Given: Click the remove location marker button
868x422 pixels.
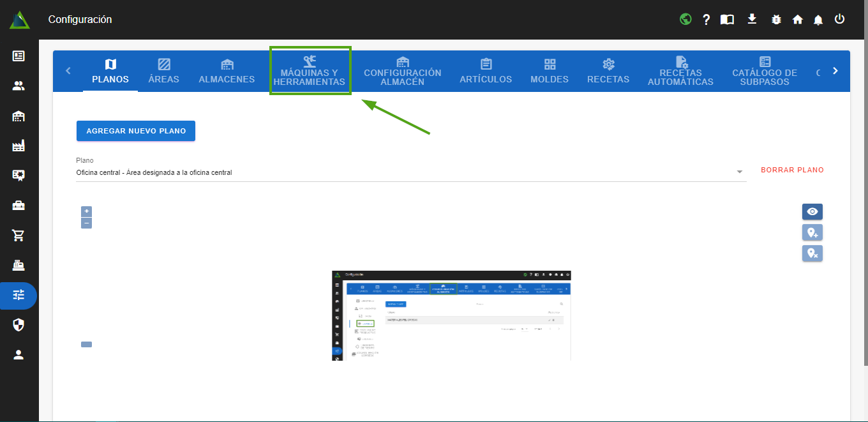Looking at the screenshot, I should [812, 253].
